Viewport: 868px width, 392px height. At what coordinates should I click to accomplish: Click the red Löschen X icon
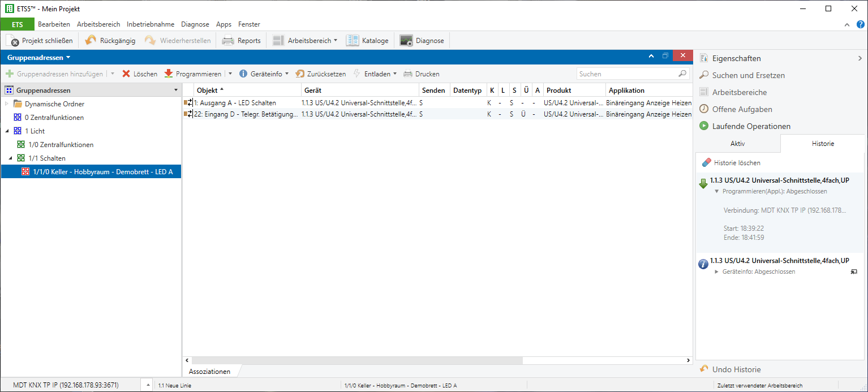click(126, 74)
